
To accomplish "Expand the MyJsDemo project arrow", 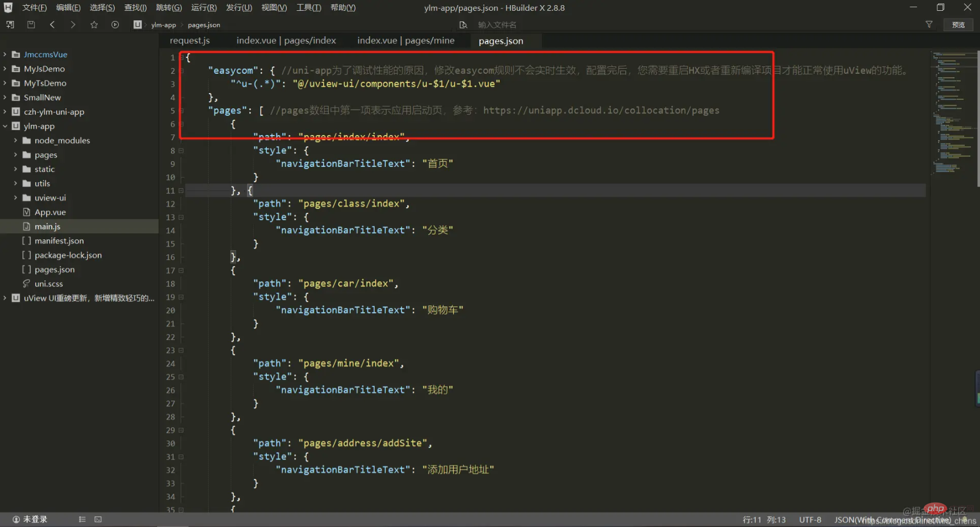I will click(x=5, y=69).
